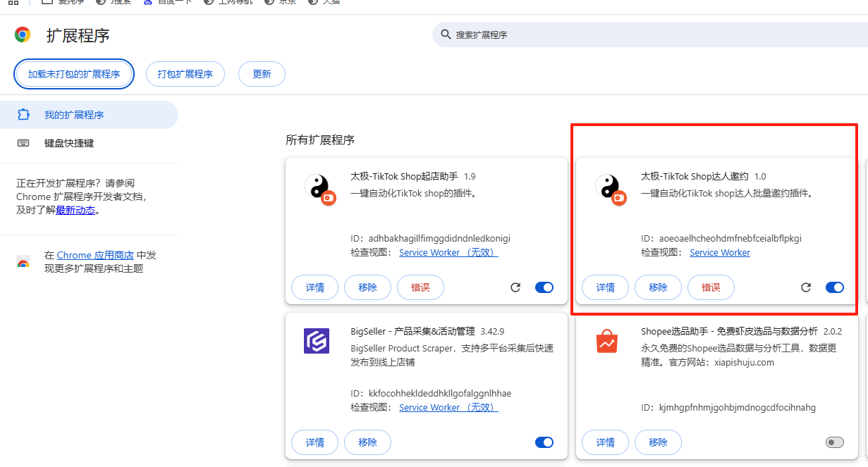Click the 搜索扩展程序 search field
This screenshot has height=467, width=868.
pos(635,35)
